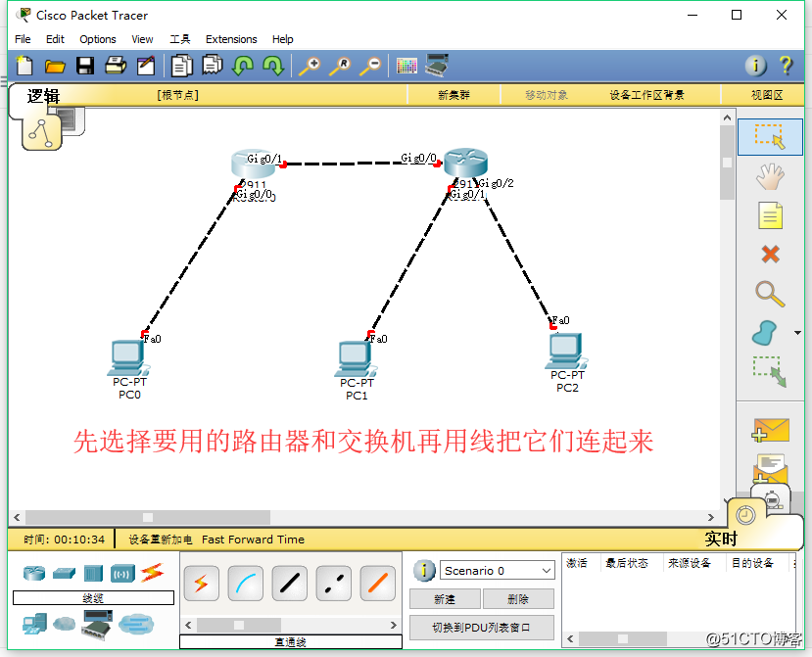Expand the shape tool dropdown arrow
812x657 pixels.
(x=797, y=333)
